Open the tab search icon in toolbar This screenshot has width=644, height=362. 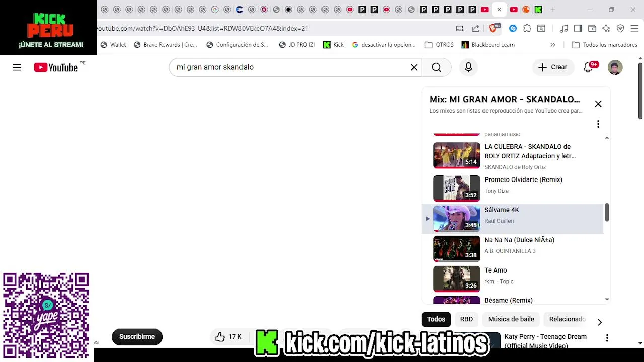[x=541, y=28]
